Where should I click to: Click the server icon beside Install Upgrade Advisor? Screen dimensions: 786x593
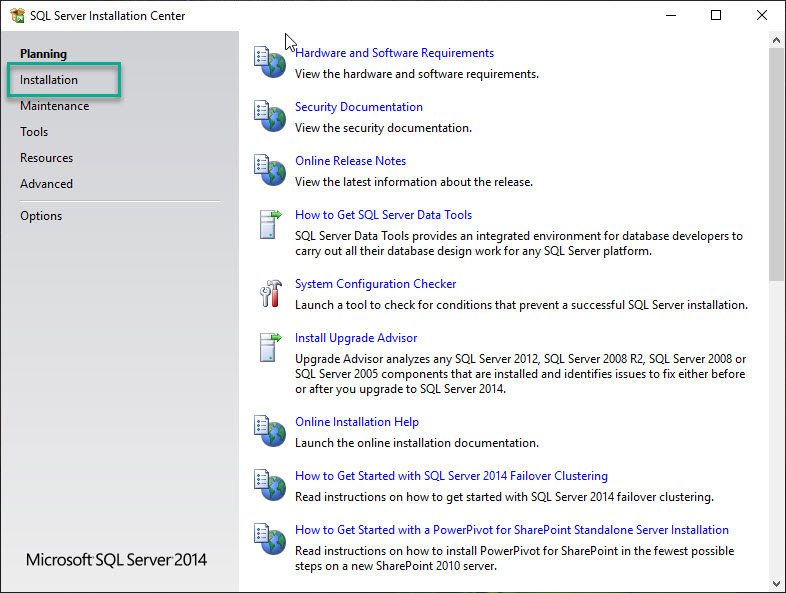click(270, 347)
